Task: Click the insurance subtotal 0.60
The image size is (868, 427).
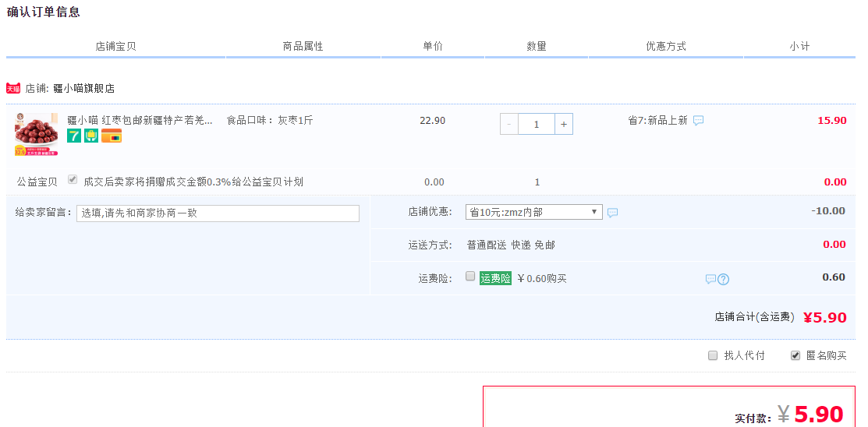Action: [x=834, y=277]
